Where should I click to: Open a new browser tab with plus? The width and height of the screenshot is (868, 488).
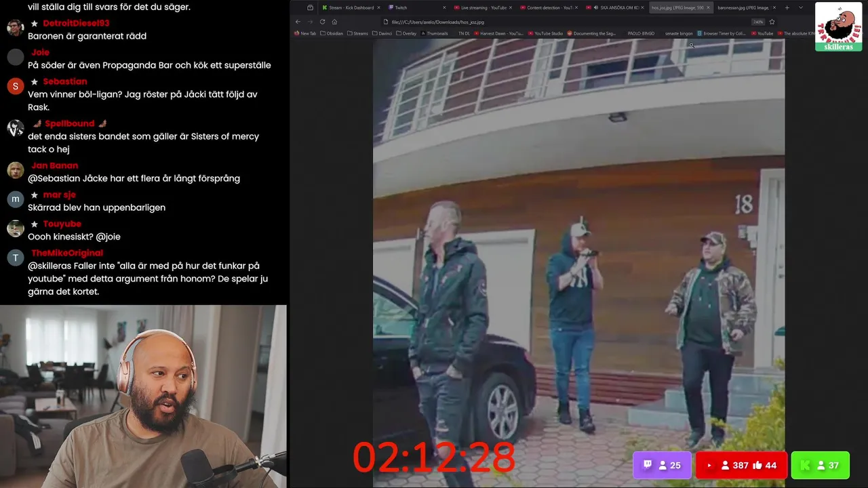[x=787, y=7]
